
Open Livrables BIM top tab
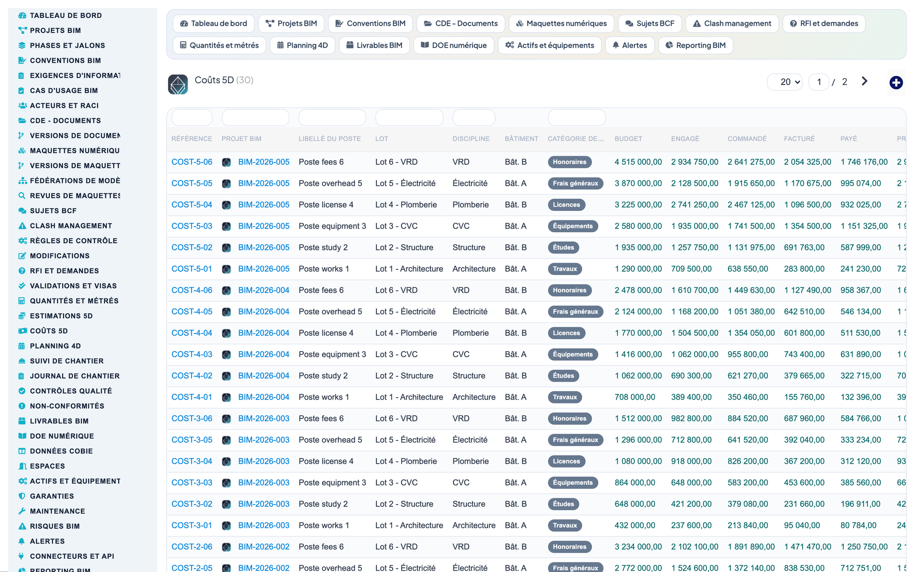374,45
